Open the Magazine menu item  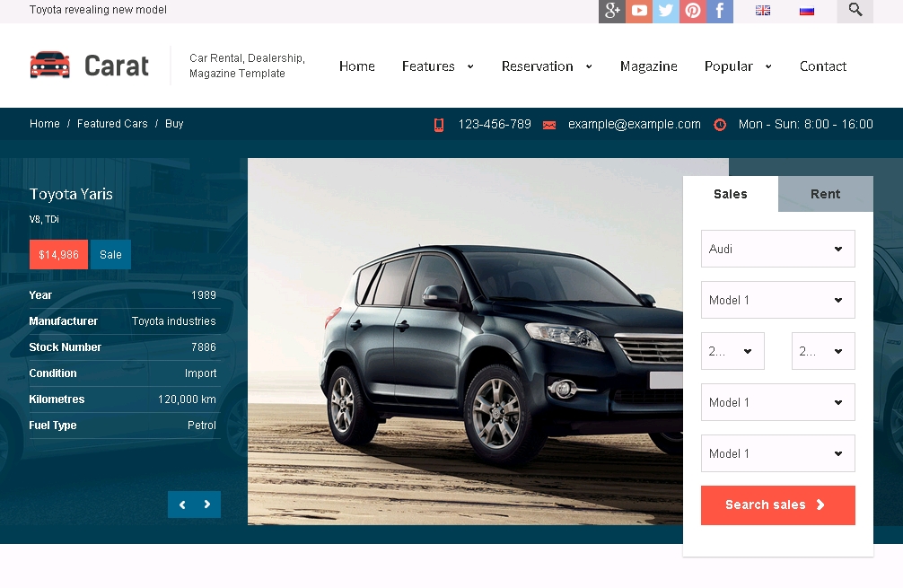tap(648, 66)
